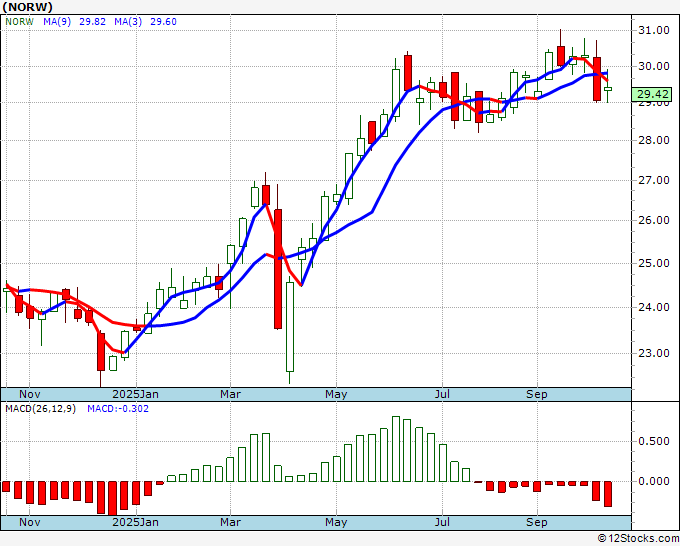Screen dimensions: 680x546
Task: Click the current price tag 29.42
Action: [x=652, y=94]
